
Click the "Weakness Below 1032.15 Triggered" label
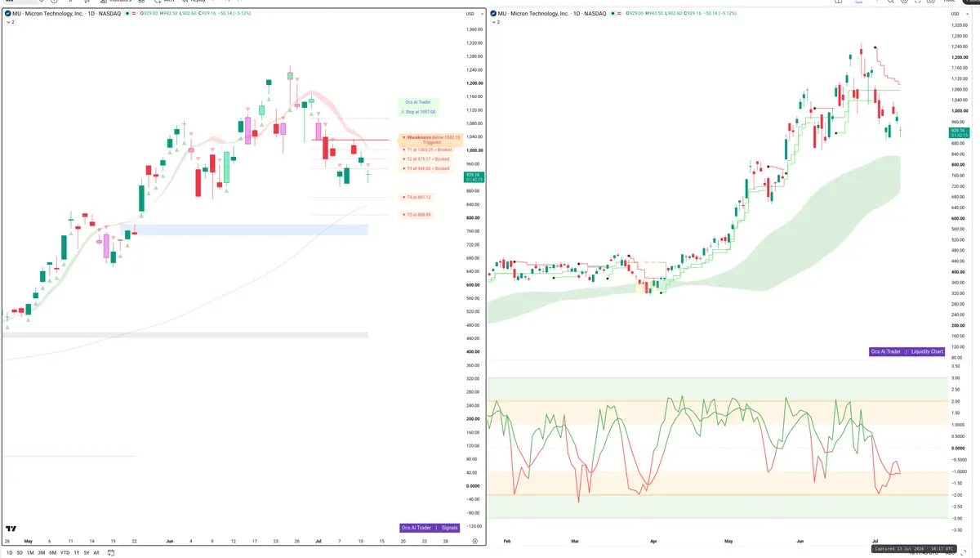431,139
